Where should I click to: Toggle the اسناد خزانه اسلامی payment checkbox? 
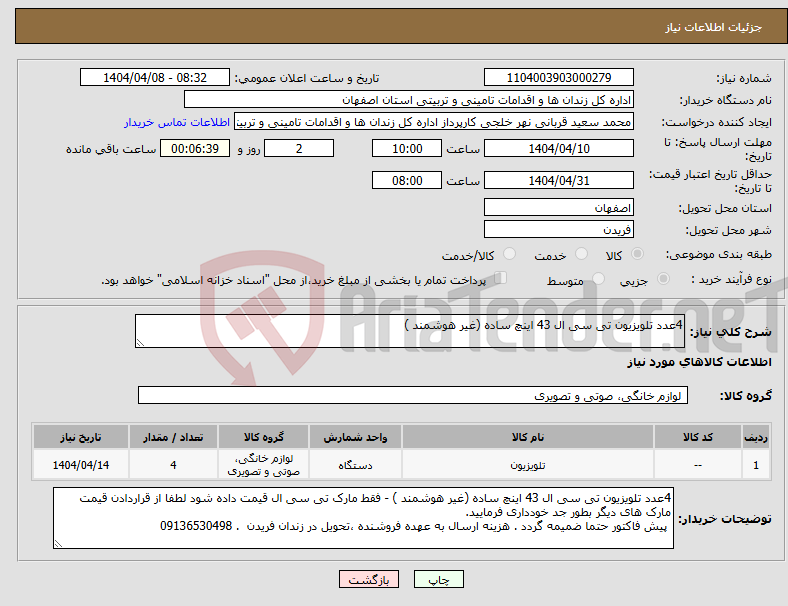[x=501, y=278]
